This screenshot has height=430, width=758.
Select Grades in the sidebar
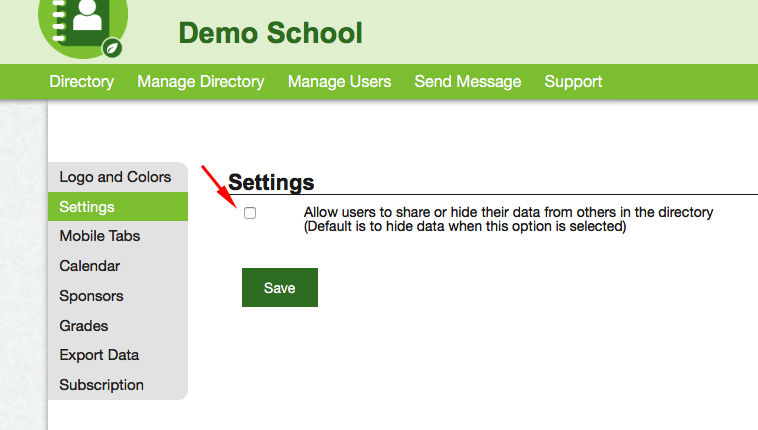(84, 326)
